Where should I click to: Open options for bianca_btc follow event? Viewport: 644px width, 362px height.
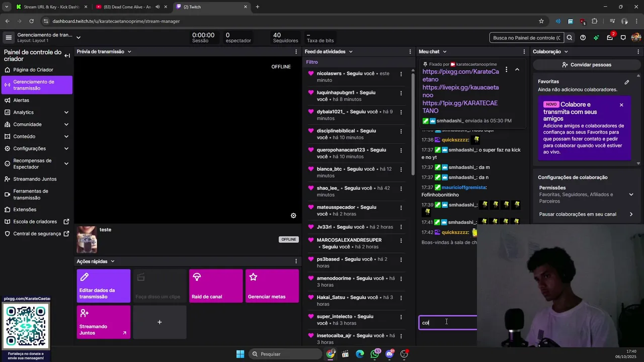[401, 169]
